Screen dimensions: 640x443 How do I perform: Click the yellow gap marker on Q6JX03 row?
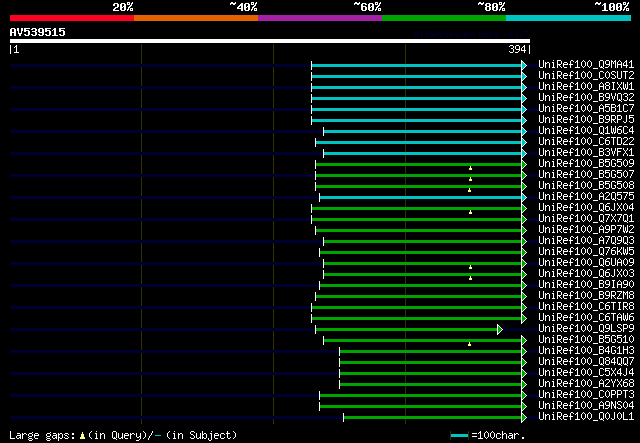click(x=470, y=278)
